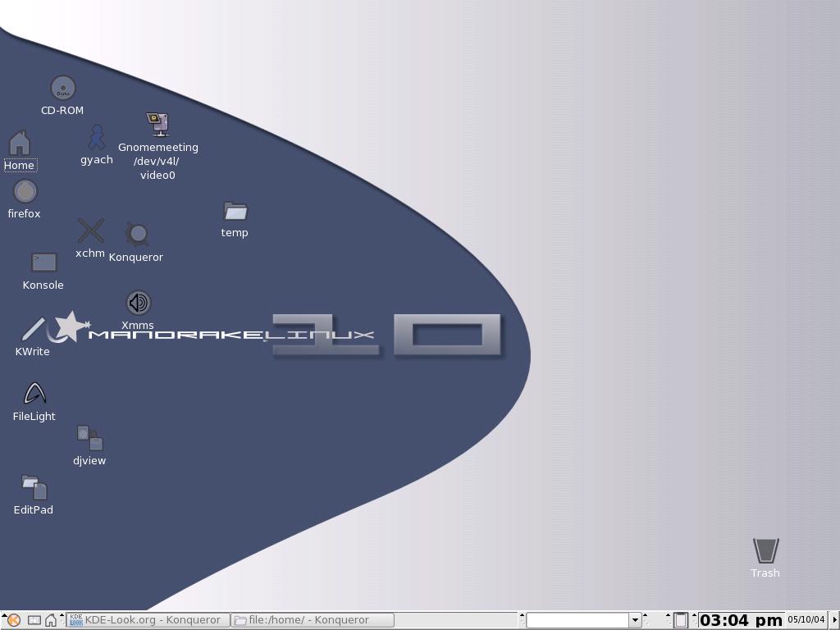Image resolution: width=840 pixels, height=630 pixels.
Task: Click the klipper clipboard tray icon
Action: click(680, 620)
